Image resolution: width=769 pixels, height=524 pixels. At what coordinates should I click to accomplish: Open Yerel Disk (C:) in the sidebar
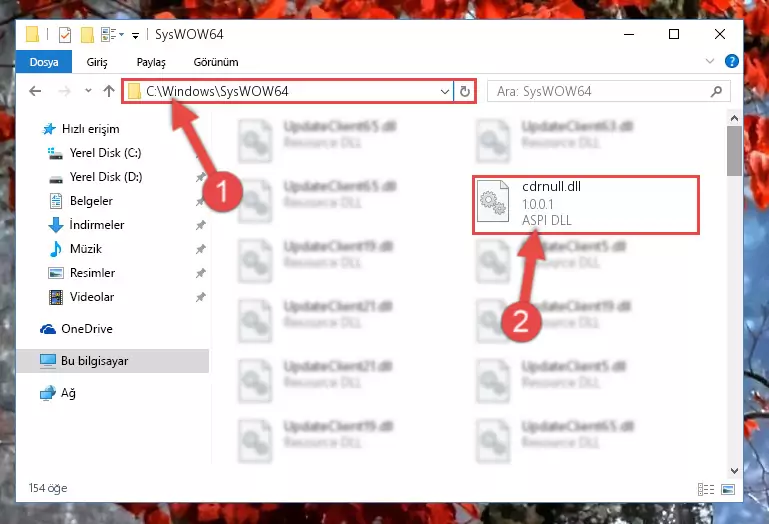(105, 153)
